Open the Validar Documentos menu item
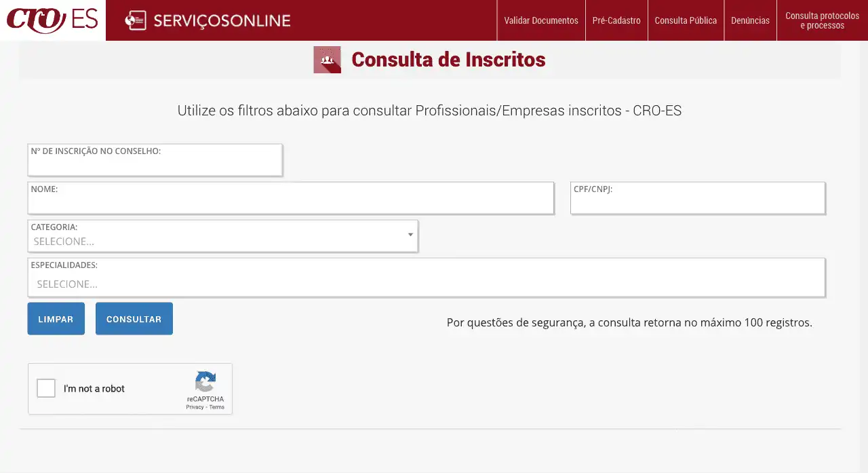This screenshot has width=868, height=473. 541,20
